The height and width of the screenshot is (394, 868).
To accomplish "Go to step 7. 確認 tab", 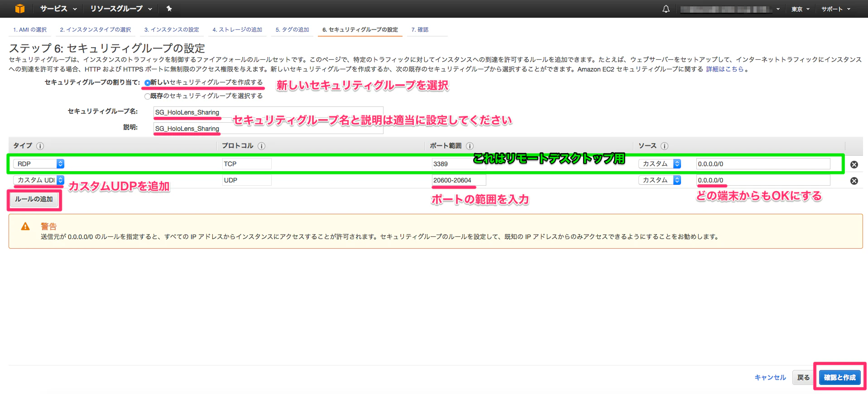I will [x=420, y=30].
